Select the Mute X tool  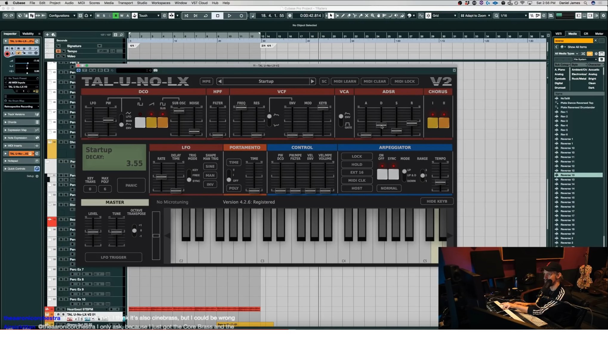367,16
